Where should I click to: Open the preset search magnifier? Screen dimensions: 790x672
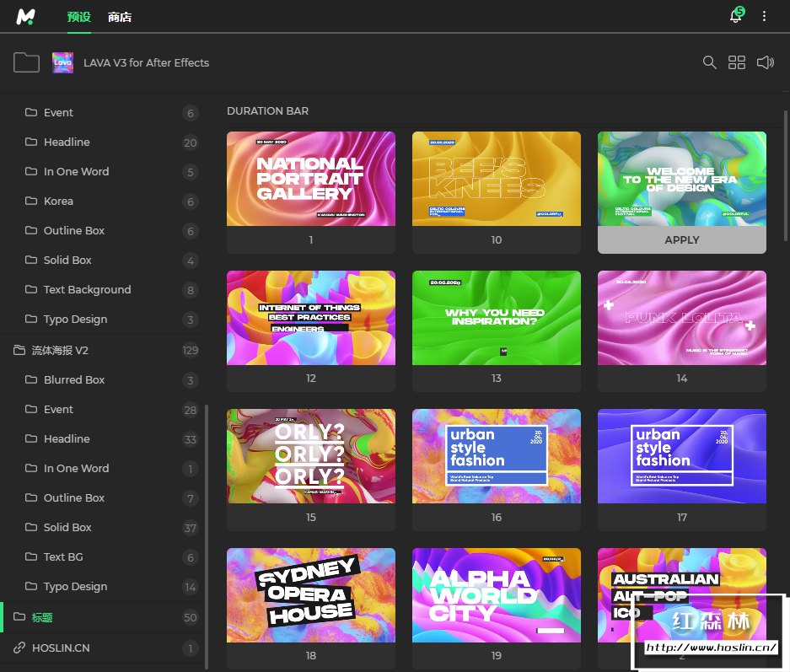tap(710, 62)
